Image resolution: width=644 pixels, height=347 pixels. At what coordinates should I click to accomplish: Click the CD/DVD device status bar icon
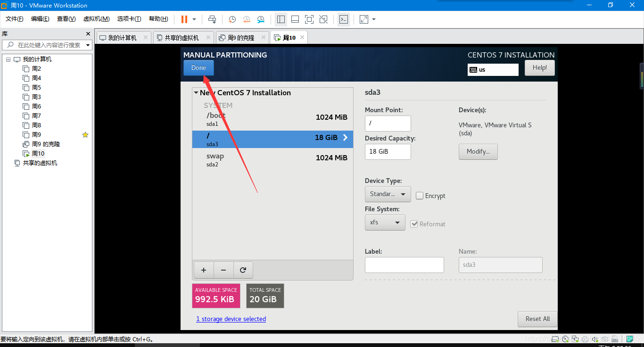(x=565, y=339)
